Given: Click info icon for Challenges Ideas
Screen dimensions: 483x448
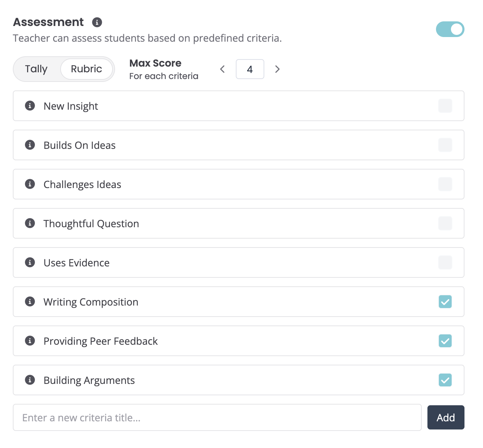Looking at the screenshot, I should click(30, 184).
